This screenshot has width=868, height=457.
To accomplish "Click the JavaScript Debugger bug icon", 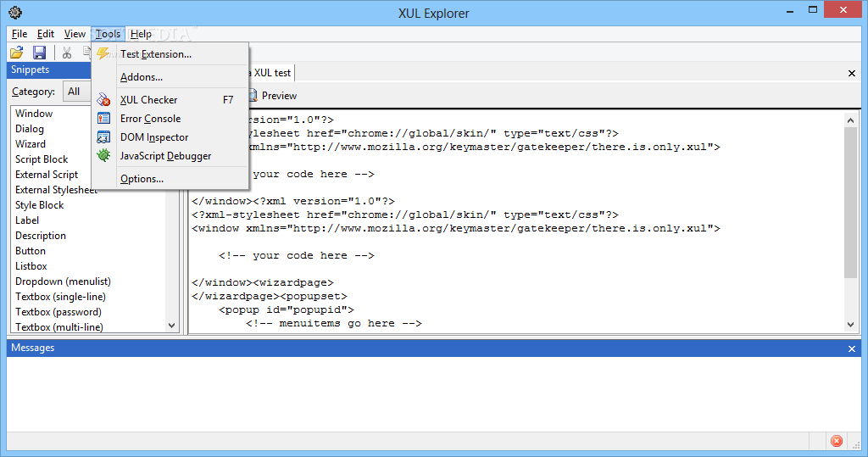I will [x=103, y=156].
